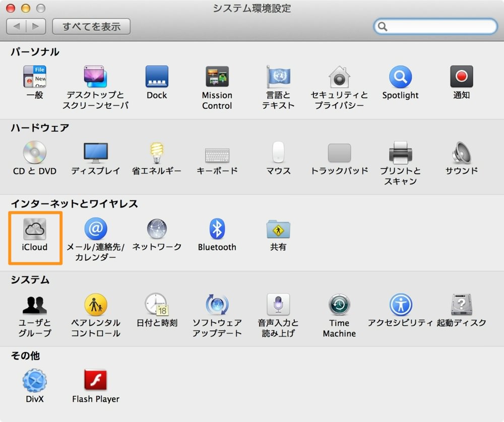This screenshot has width=504, height=422.
Task: Open トラックパッド (Trackpad) preferences
Action: coord(339,153)
